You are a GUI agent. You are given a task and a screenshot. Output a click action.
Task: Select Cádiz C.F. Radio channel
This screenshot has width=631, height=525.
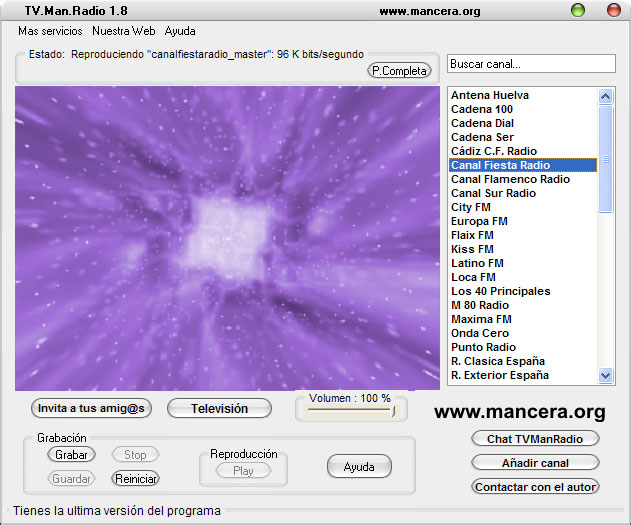pos(523,151)
